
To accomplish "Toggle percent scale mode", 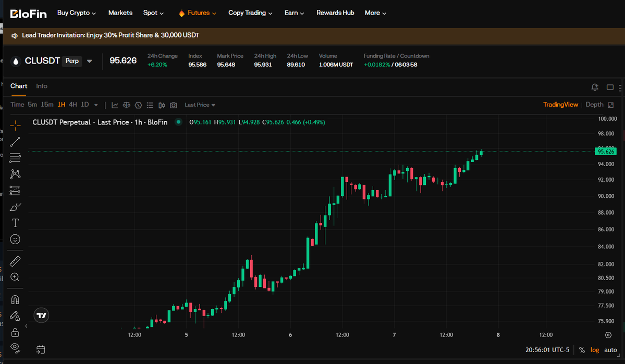I will (582, 350).
